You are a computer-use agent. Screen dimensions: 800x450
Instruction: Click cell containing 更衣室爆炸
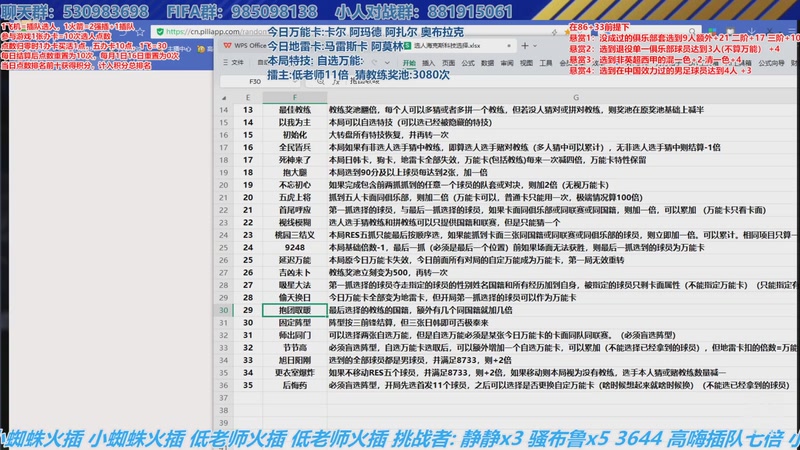294,372
